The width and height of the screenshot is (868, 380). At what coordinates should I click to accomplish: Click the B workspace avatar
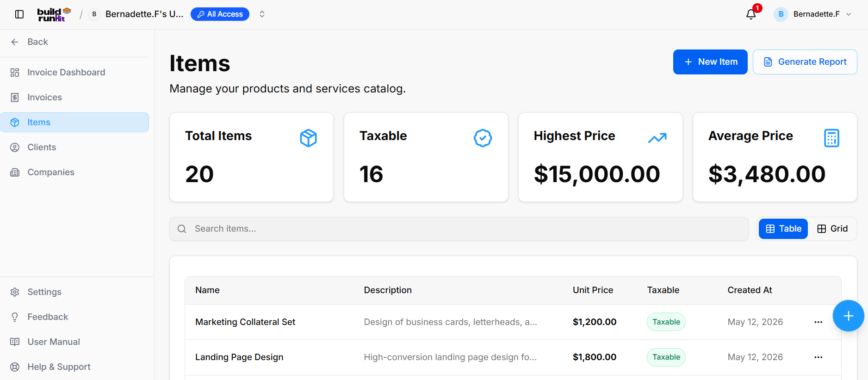pos(94,14)
